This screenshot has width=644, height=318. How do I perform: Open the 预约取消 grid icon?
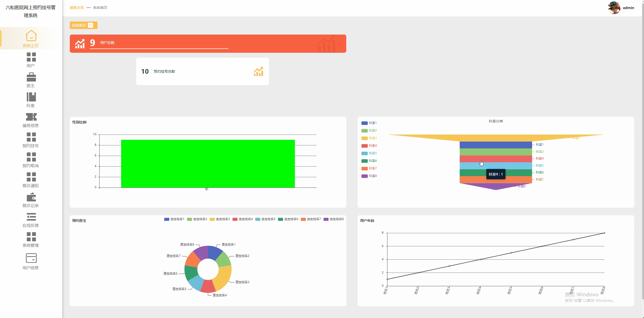pos(31,157)
